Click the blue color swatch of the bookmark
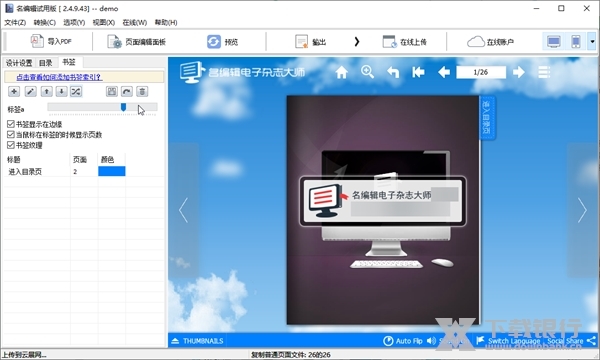This screenshot has width=600, height=360. (112, 171)
